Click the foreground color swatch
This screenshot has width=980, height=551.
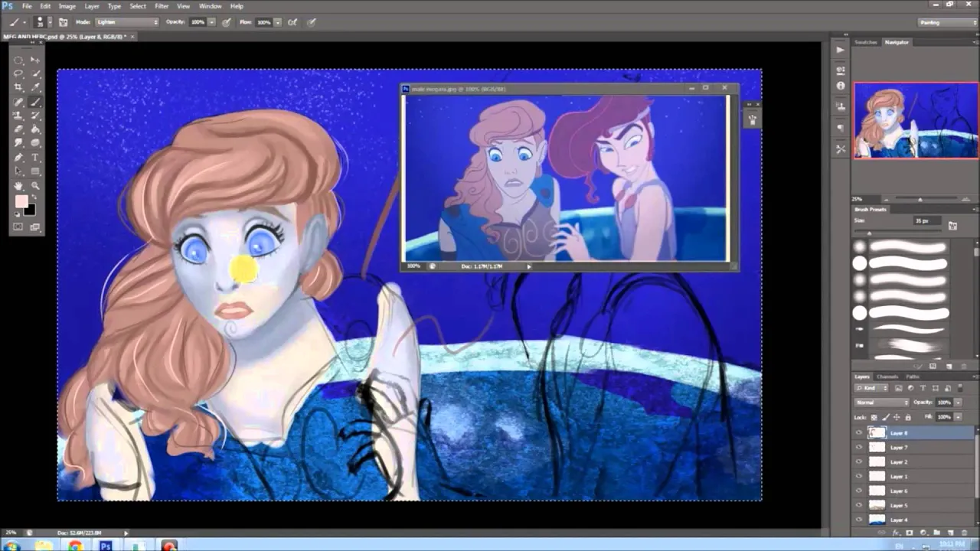21,201
